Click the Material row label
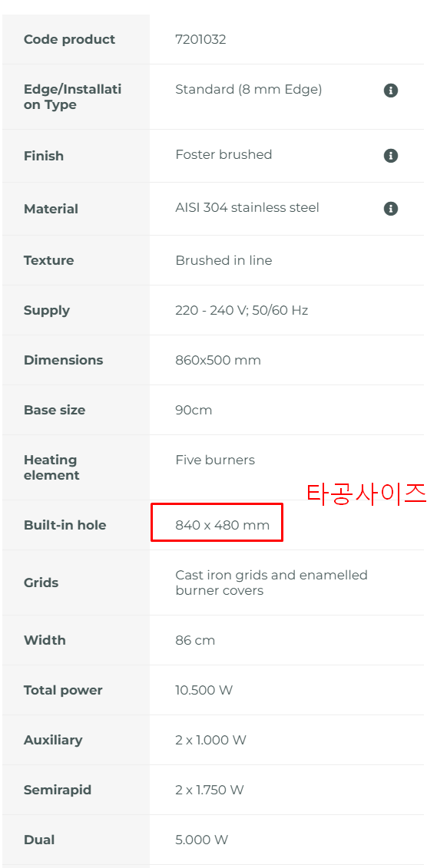437x868 pixels. pyautogui.click(x=51, y=210)
